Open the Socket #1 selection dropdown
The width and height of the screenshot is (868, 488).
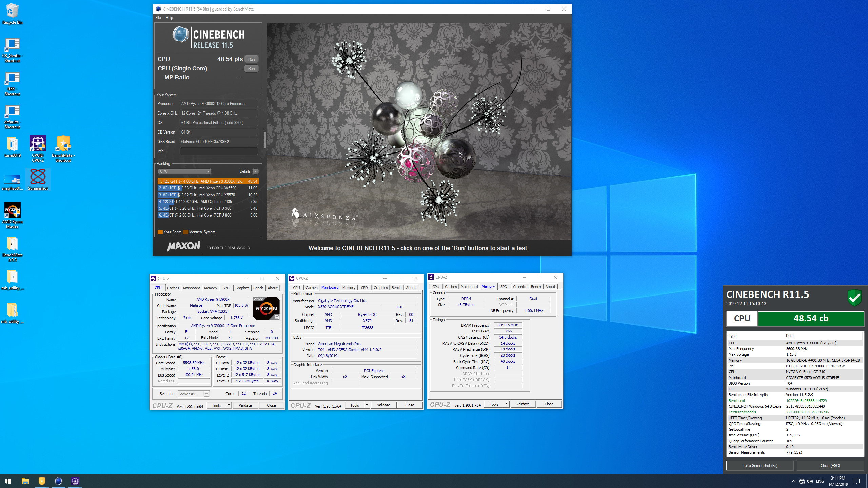coord(194,394)
